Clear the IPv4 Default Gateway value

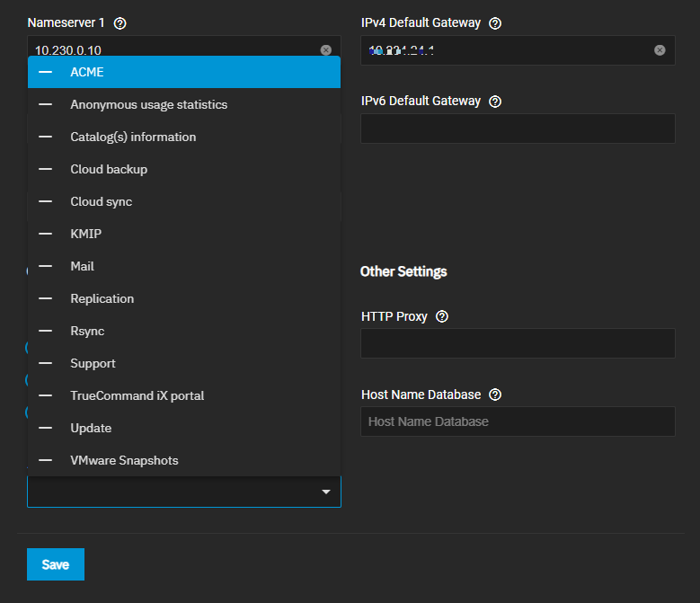coord(660,50)
